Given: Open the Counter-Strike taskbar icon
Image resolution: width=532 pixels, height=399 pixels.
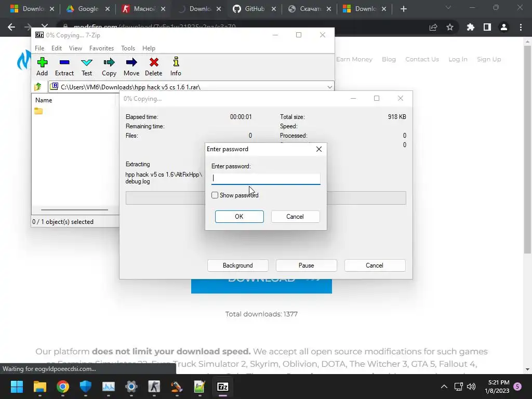Looking at the screenshot, I should coord(154,387).
